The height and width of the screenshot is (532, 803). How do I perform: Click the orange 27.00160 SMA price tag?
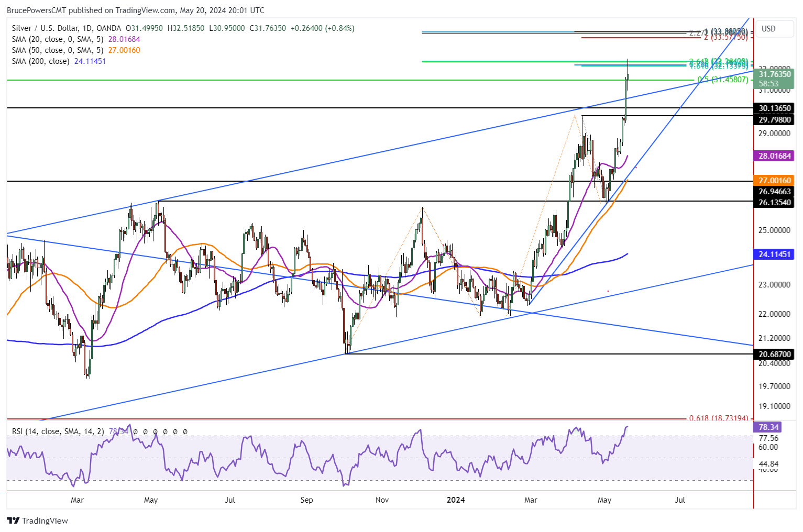coord(774,181)
